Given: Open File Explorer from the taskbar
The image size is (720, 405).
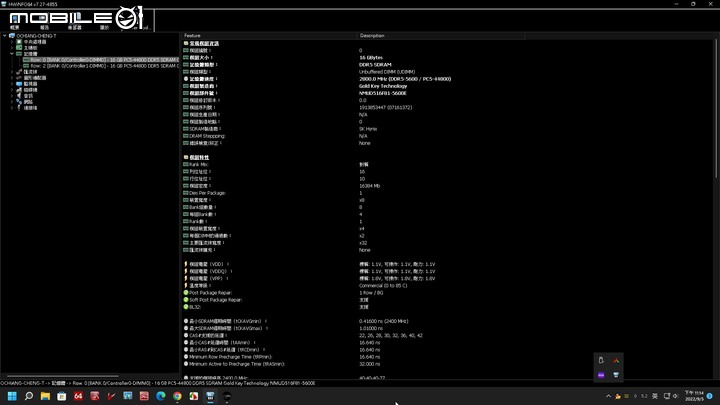Looking at the screenshot, I should [x=45, y=396].
